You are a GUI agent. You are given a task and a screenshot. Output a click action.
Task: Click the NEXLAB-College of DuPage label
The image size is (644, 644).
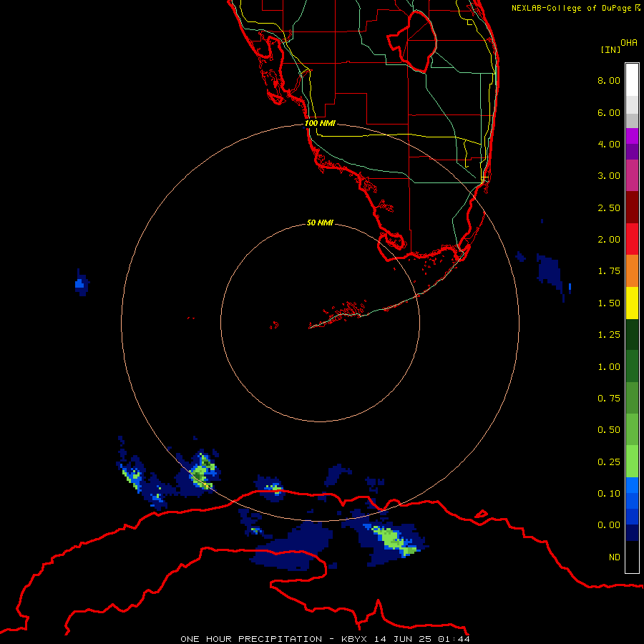pyautogui.click(x=572, y=8)
